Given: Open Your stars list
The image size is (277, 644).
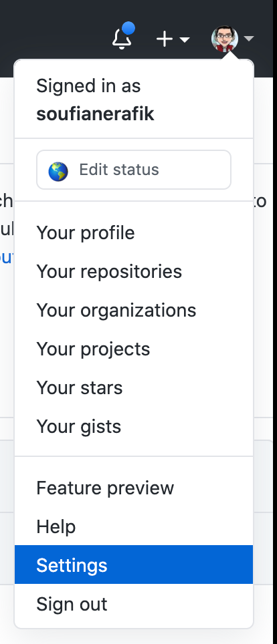Looking at the screenshot, I should click(x=134, y=387).
